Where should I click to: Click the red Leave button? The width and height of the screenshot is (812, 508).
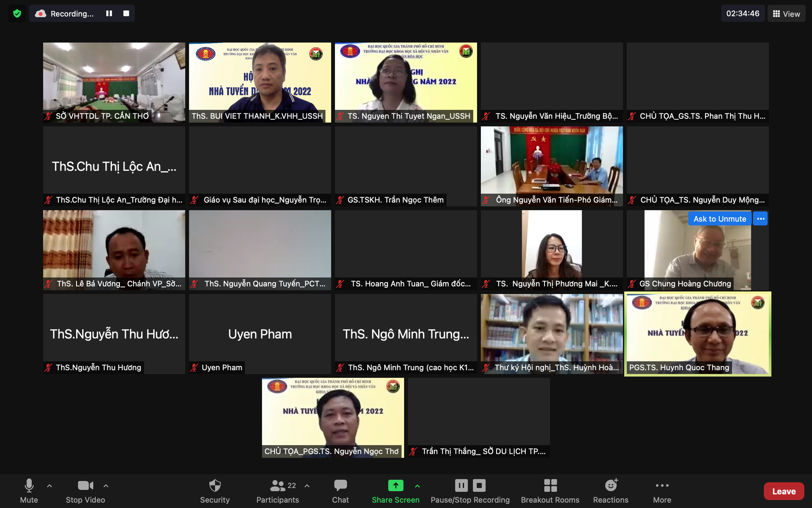[783, 491]
